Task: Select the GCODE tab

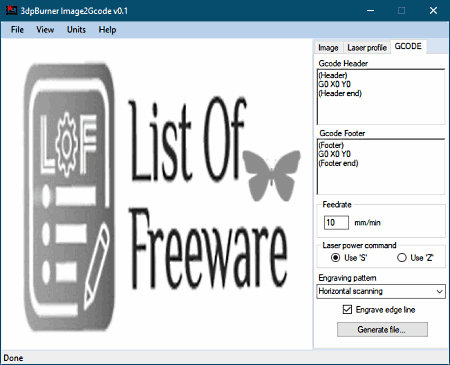Action: 408,46
